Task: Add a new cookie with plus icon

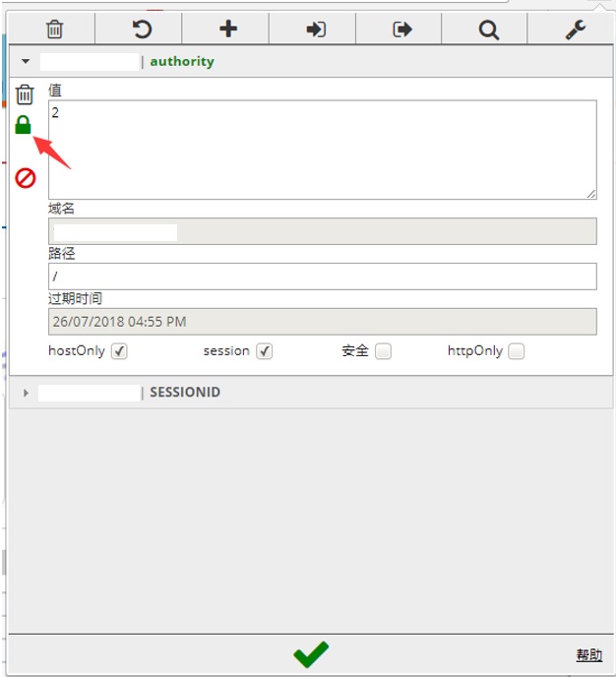Action: click(228, 29)
